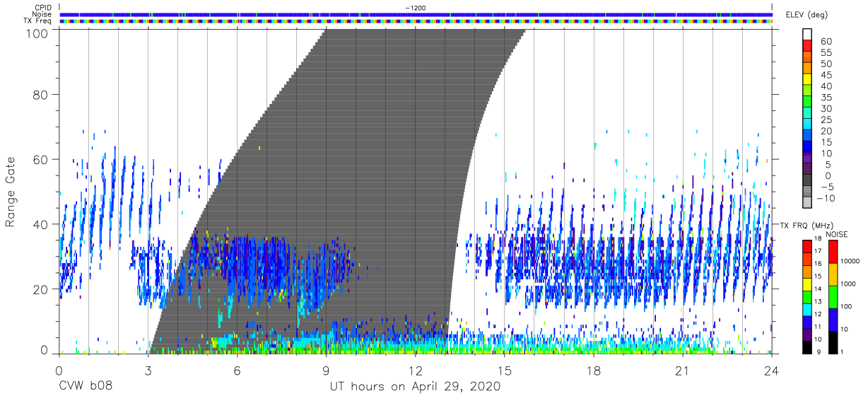Click the -1200 CPID value
868x401 pixels.
(416, 8)
